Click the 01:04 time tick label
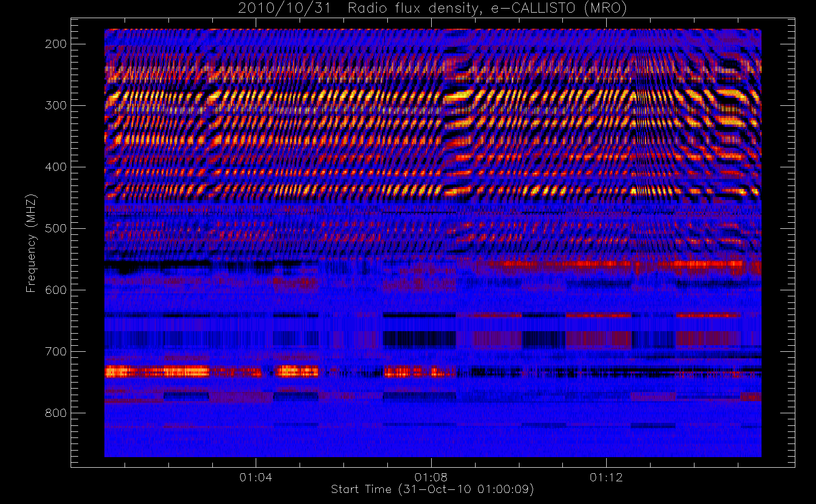Image resolution: width=816 pixels, height=504 pixels. coord(256,477)
